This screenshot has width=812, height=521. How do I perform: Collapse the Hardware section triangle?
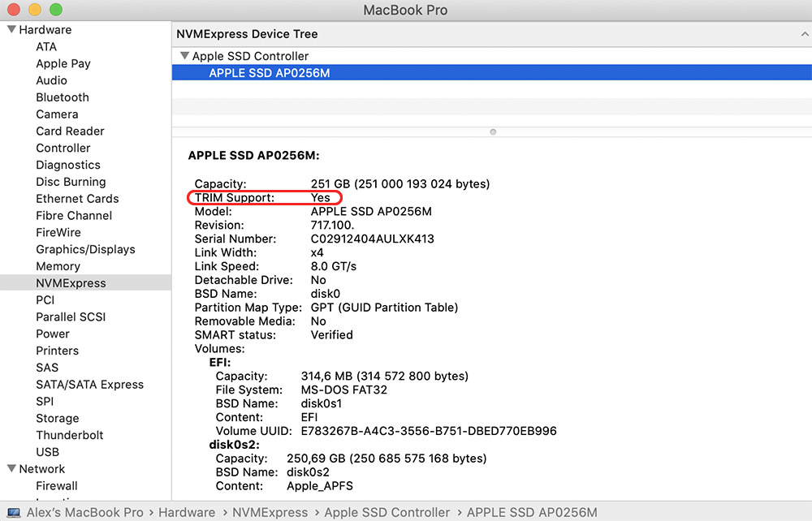11,29
